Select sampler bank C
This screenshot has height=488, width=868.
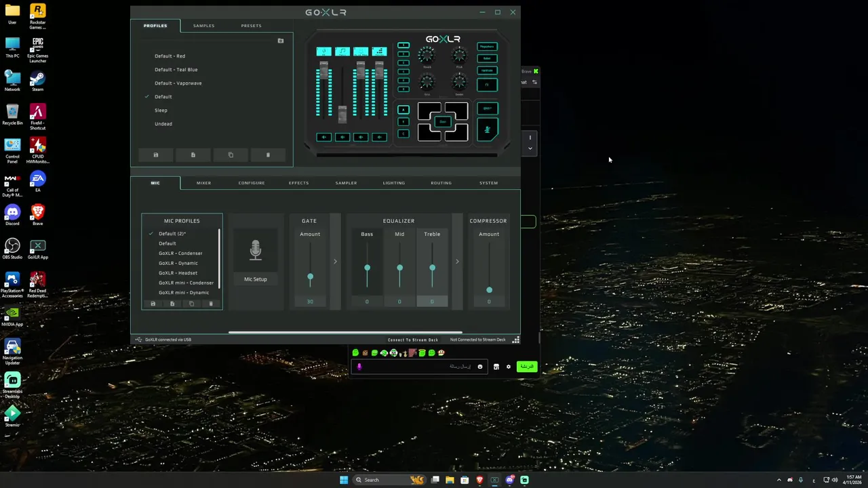(403, 134)
